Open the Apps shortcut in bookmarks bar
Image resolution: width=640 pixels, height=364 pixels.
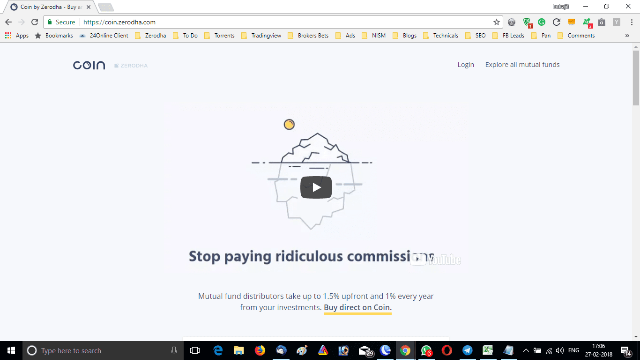tap(17, 36)
